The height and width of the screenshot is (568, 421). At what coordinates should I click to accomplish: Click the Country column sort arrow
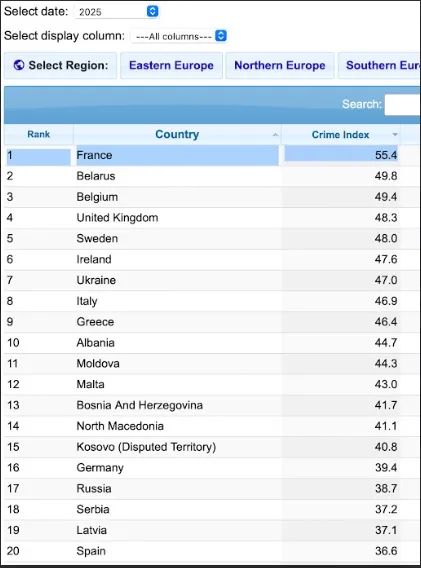click(x=275, y=135)
